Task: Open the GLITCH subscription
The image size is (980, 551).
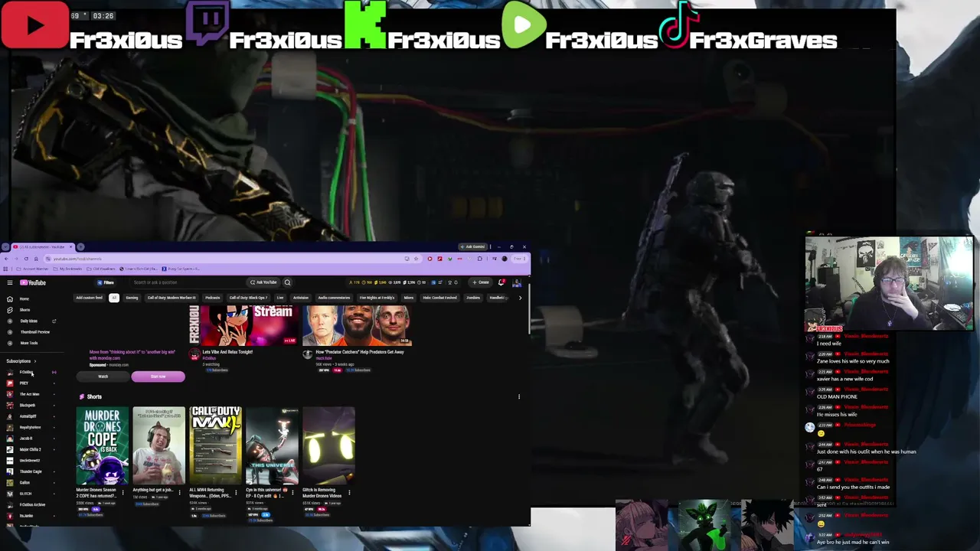Action: (25, 494)
